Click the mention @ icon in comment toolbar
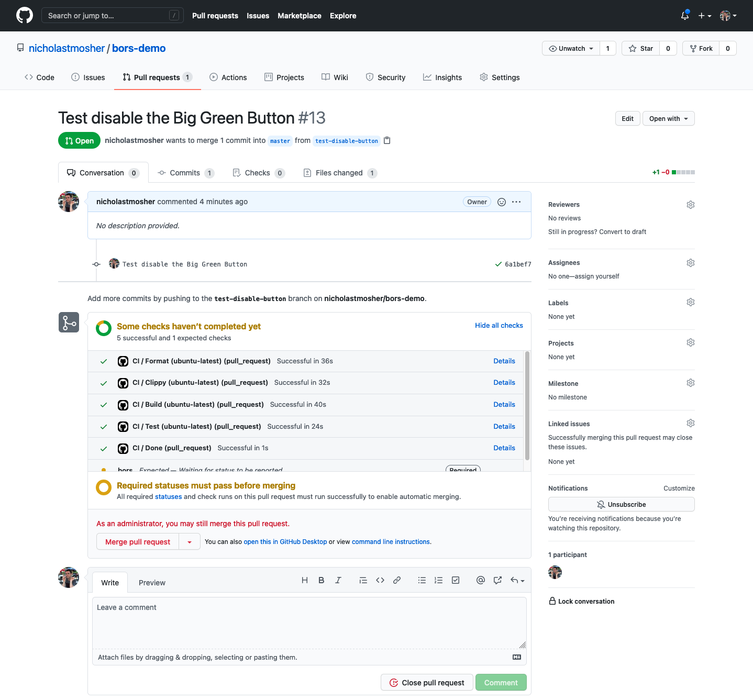The image size is (753, 700). click(480, 580)
